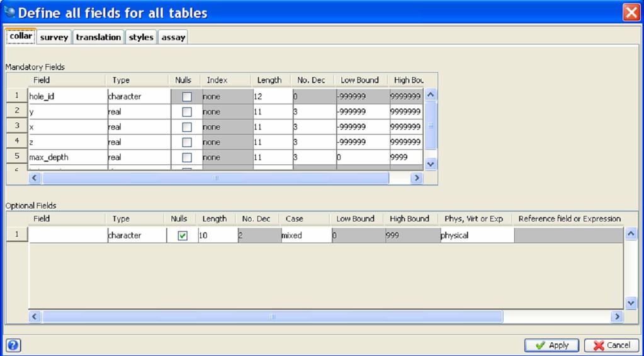Switch to the collar tab
Viewport: 644px width, 356px height.
pyautogui.click(x=21, y=36)
